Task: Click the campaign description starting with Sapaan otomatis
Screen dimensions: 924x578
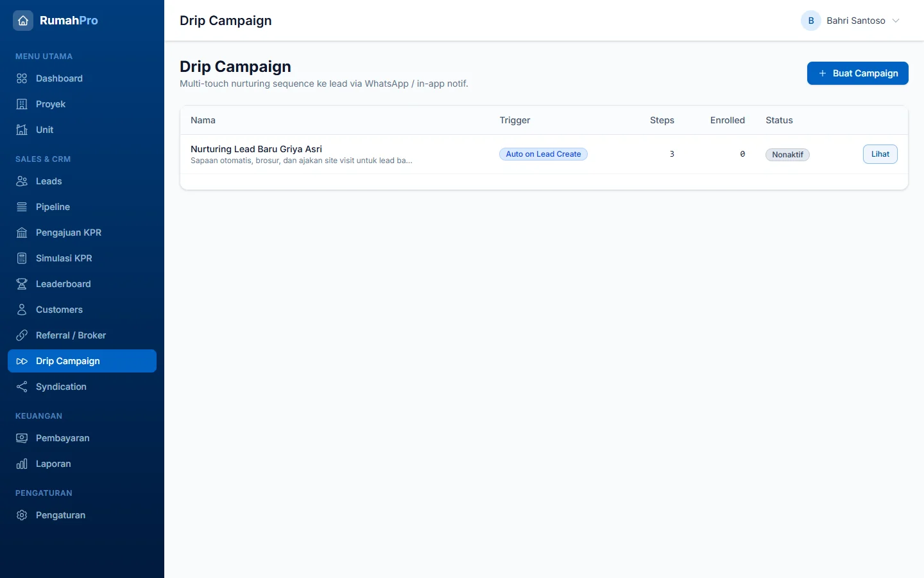Action: point(302,161)
